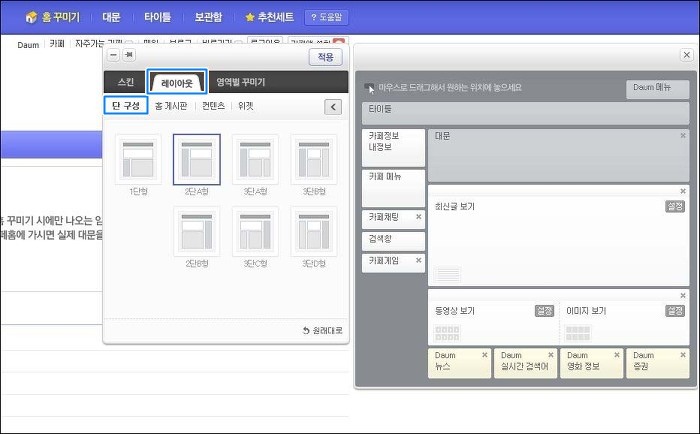The height and width of the screenshot is (434, 700).
Task: Open 설정 for 이미지 보기
Action: click(675, 311)
